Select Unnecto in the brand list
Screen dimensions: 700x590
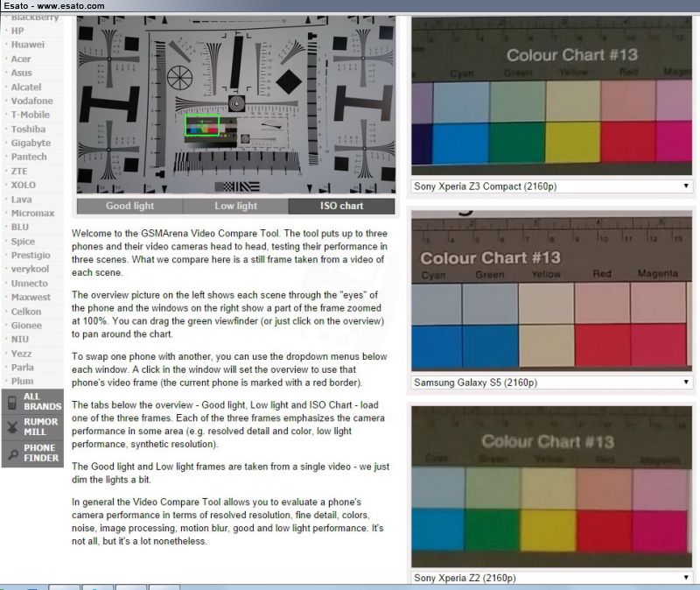click(30, 283)
